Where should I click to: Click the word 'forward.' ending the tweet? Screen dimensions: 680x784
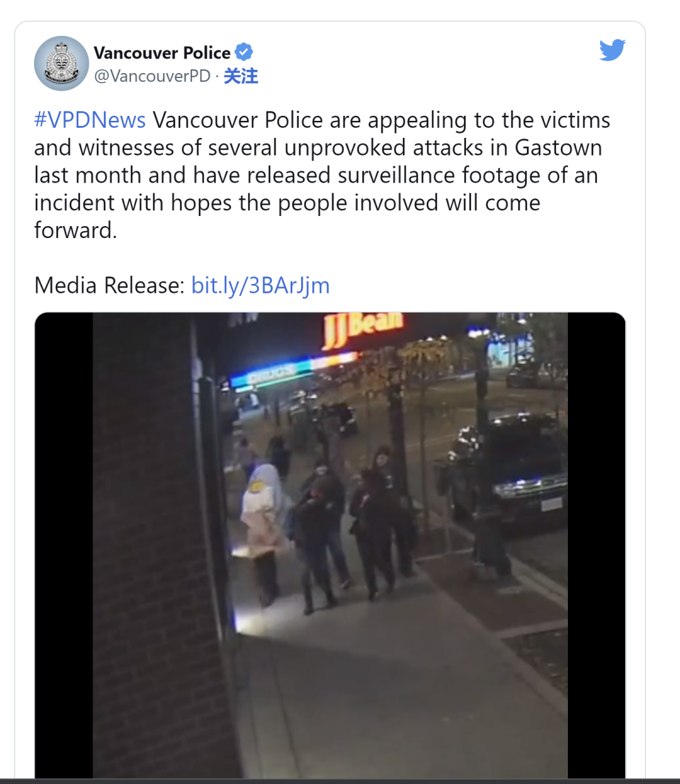(x=76, y=230)
